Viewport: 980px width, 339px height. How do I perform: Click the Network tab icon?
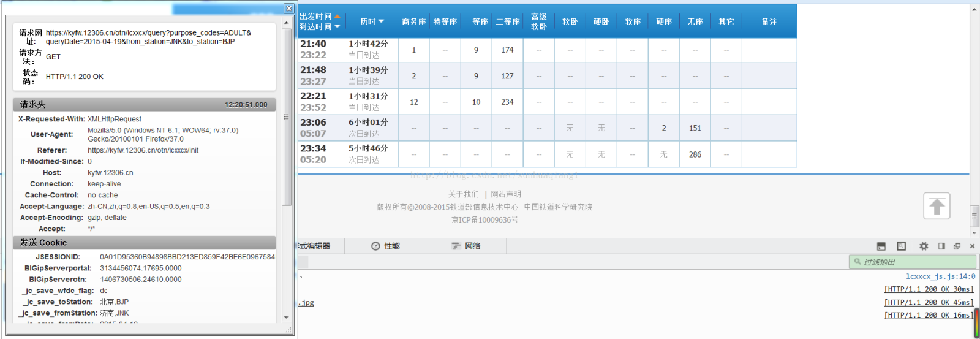pyautogui.click(x=456, y=246)
